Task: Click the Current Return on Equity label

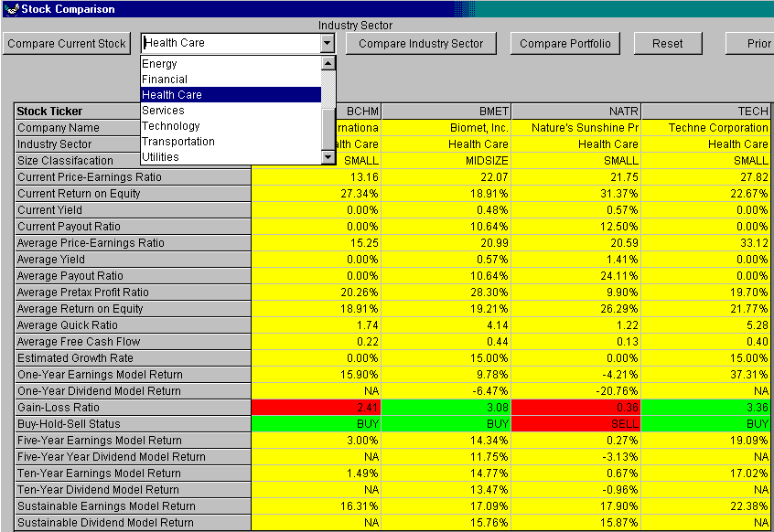Action: click(133, 193)
